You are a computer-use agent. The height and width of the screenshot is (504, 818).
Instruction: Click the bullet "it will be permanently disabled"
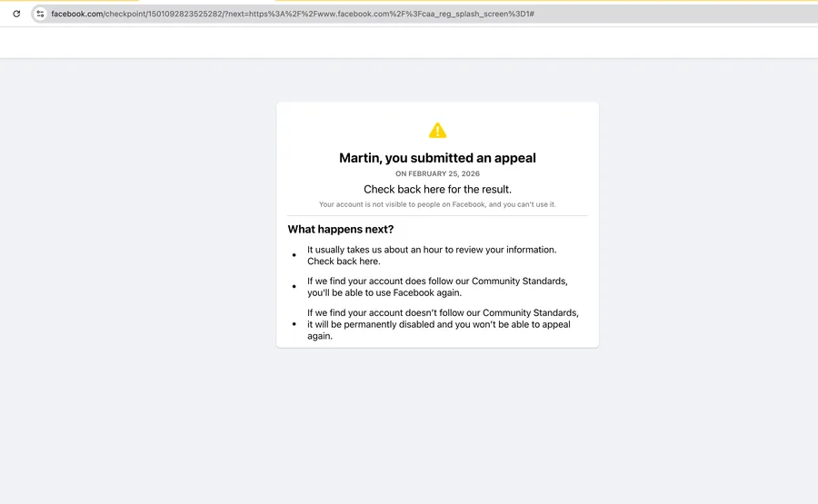coord(443,324)
